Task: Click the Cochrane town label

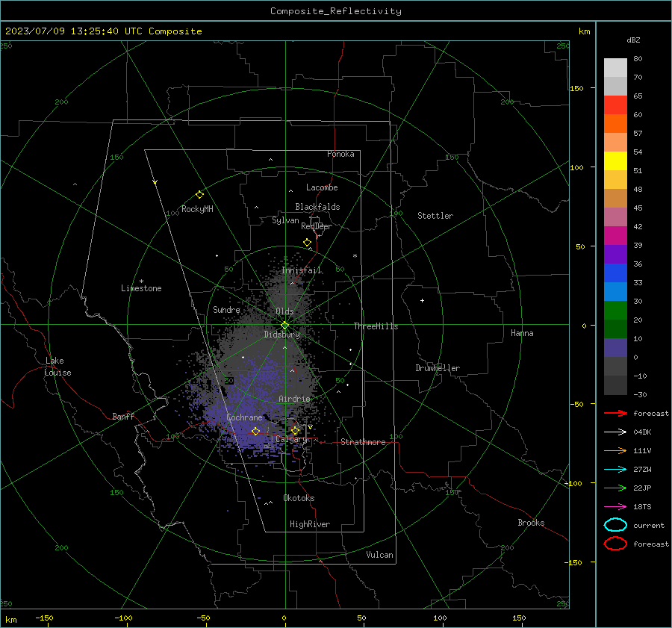Action: coord(244,417)
